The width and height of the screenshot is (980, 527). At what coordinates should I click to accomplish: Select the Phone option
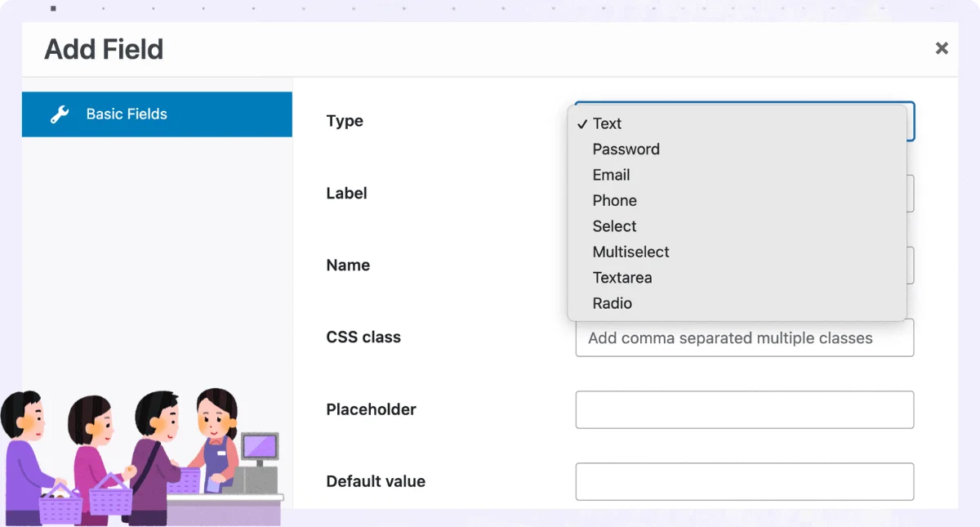(737, 201)
